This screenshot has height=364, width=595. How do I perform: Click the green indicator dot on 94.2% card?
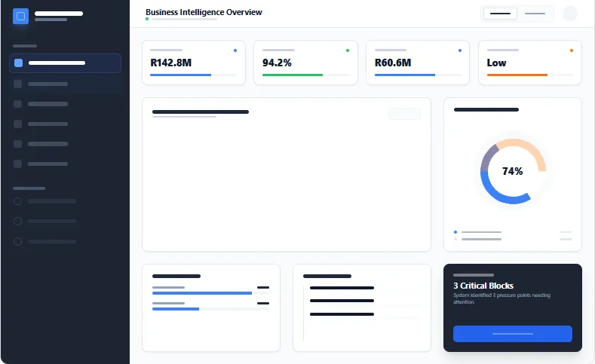coord(348,50)
